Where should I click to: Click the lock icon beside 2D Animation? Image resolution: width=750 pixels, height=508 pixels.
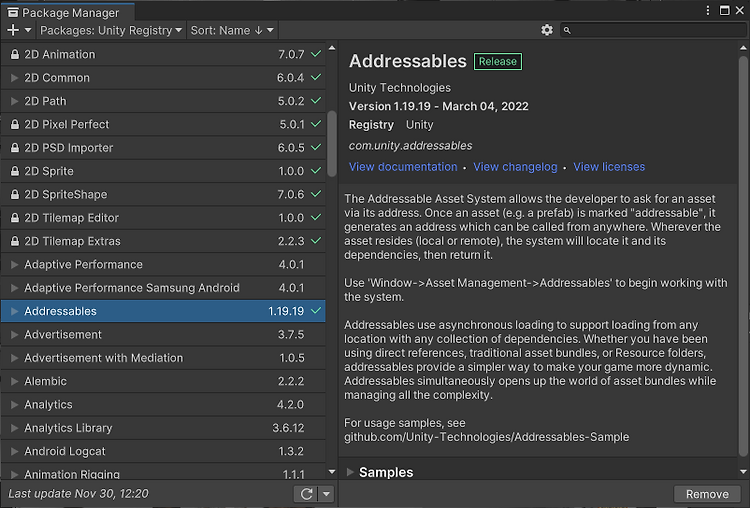coord(15,54)
